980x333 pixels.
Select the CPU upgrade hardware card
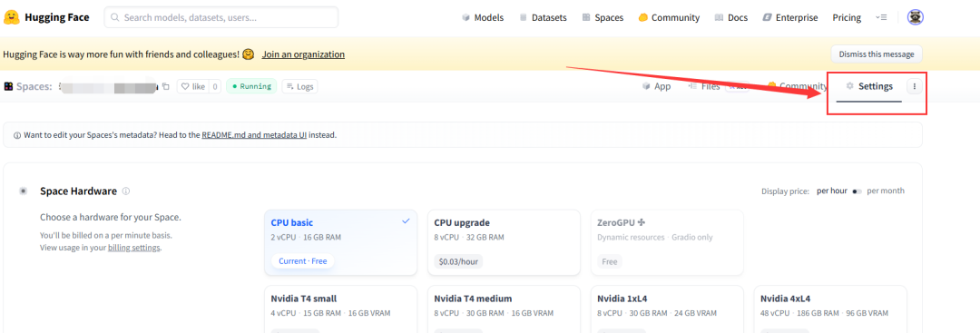click(504, 242)
